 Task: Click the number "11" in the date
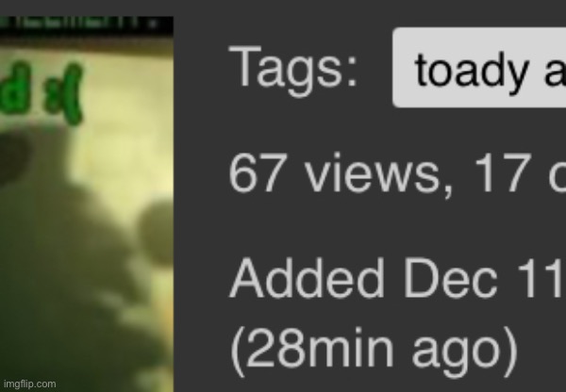(x=545, y=278)
